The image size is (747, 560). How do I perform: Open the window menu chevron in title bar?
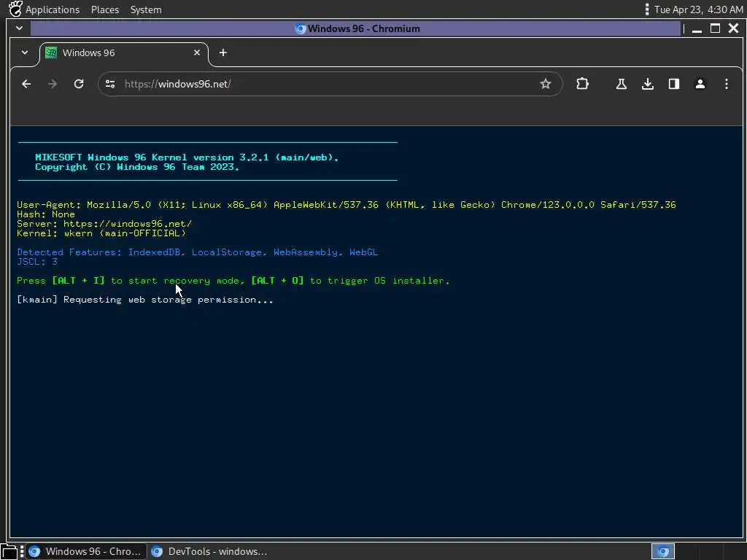[x=19, y=28]
